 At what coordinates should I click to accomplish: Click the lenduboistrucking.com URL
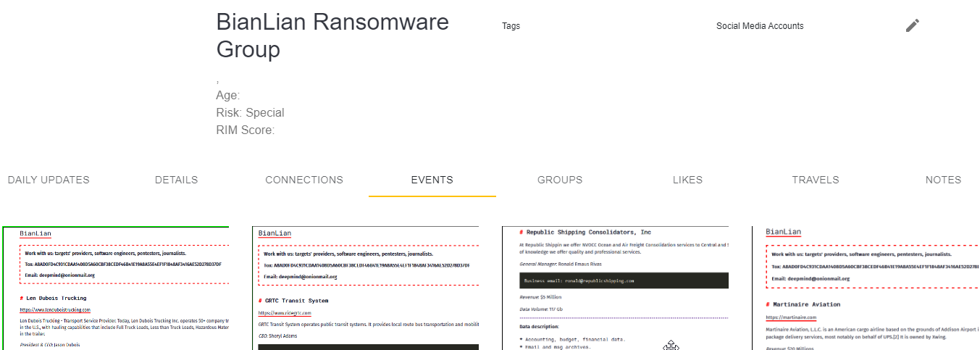click(x=55, y=309)
